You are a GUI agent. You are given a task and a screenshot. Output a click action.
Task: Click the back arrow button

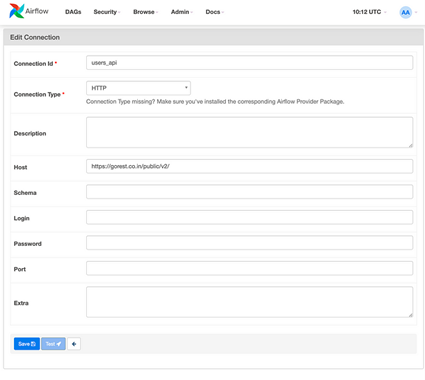click(x=74, y=344)
